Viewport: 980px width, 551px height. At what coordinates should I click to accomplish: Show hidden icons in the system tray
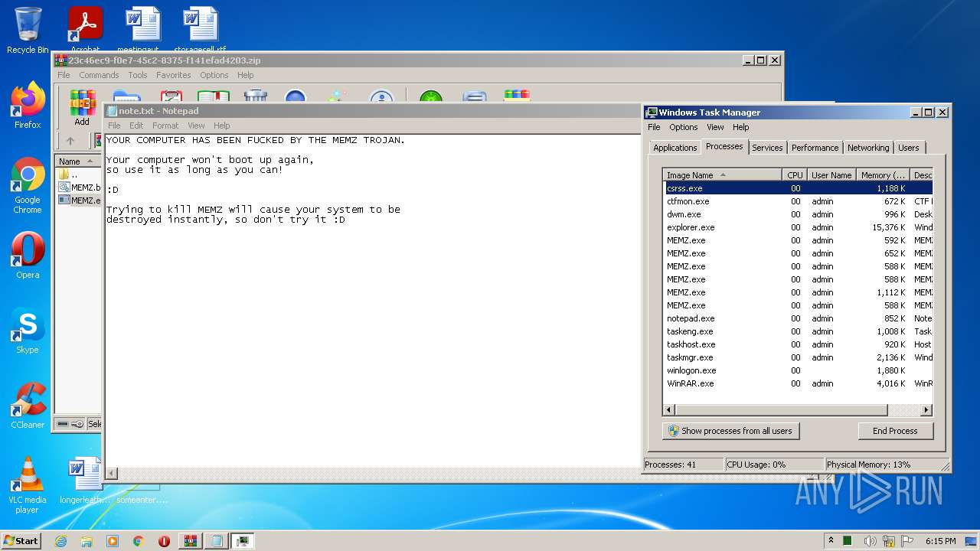831,541
